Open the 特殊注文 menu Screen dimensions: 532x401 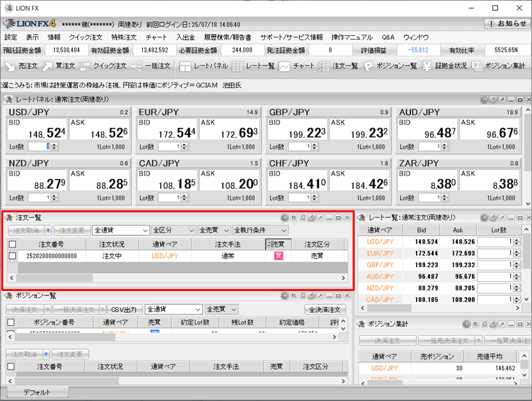point(124,38)
